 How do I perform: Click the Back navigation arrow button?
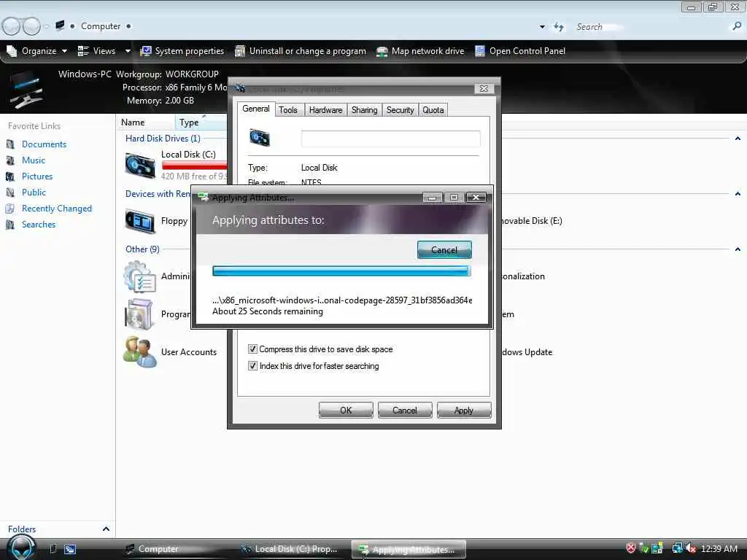tap(12, 26)
